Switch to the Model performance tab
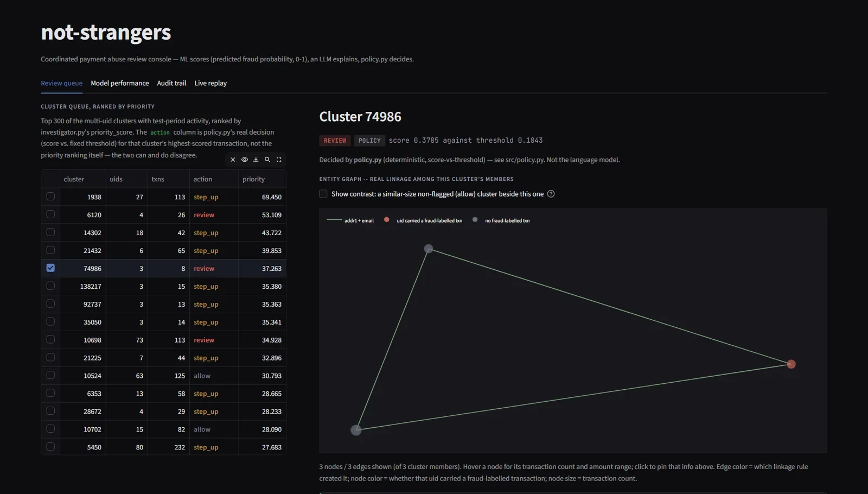The height and width of the screenshot is (494, 868). tap(120, 83)
